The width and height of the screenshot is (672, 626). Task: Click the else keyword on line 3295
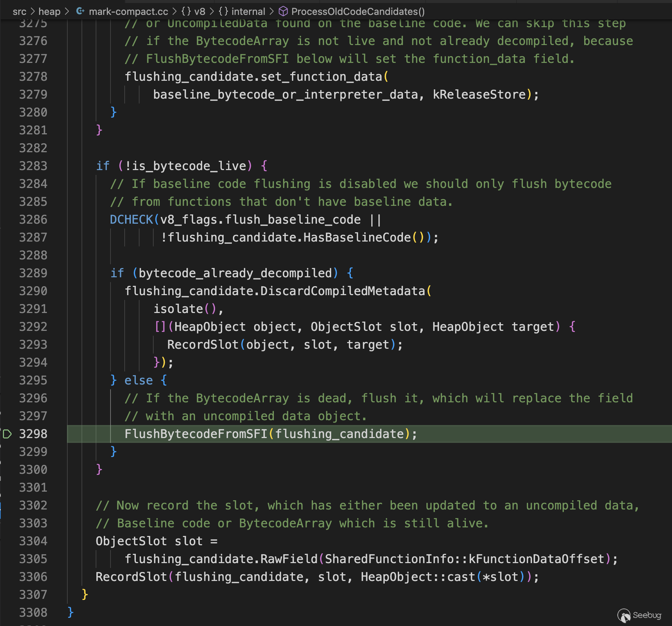coord(138,380)
